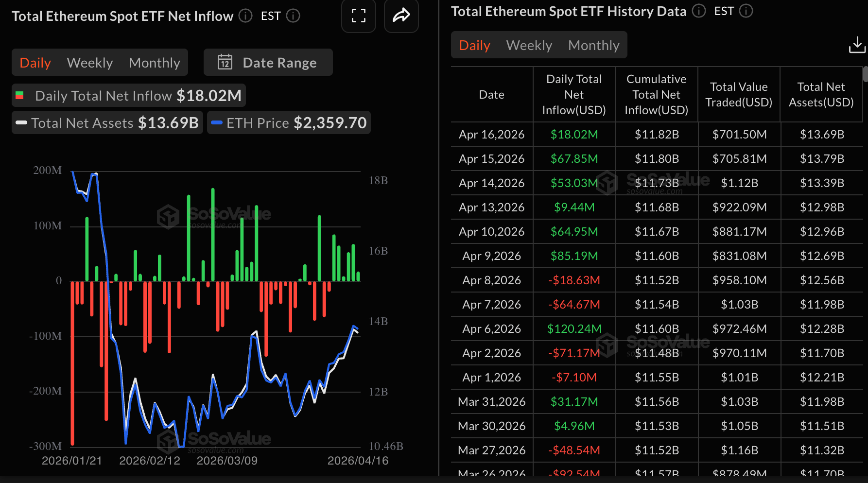Click the history table vertical scrollbar
The width and height of the screenshot is (868, 483).
pyautogui.click(x=865, y=75)
